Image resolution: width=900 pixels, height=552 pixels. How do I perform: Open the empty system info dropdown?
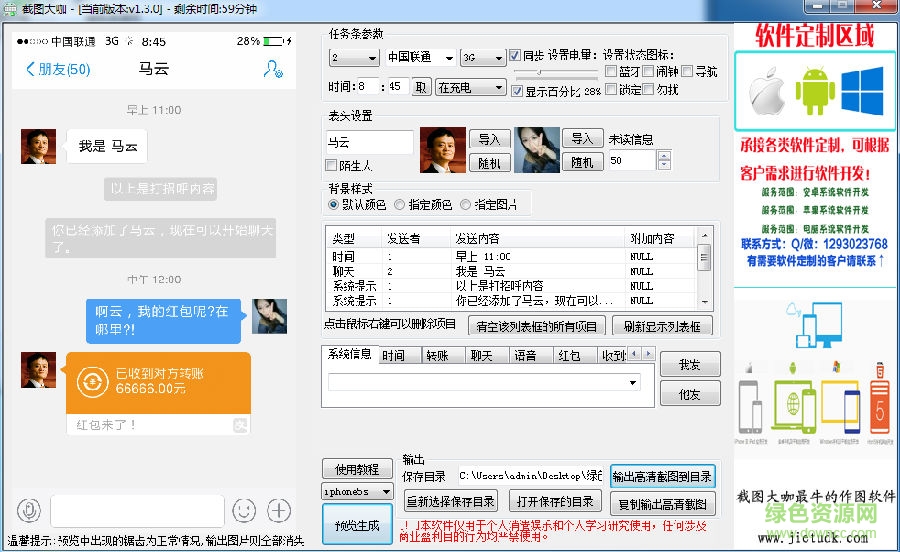tap(484, 382)
